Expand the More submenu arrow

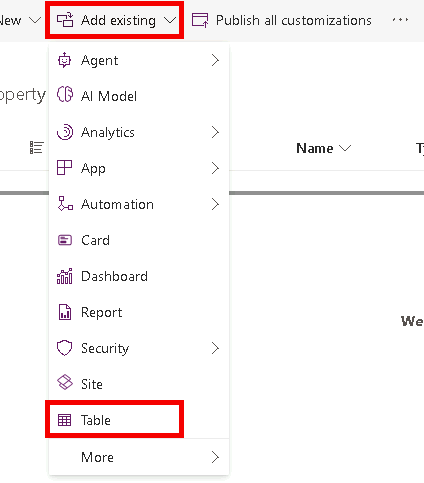click(x=215, y=457)
